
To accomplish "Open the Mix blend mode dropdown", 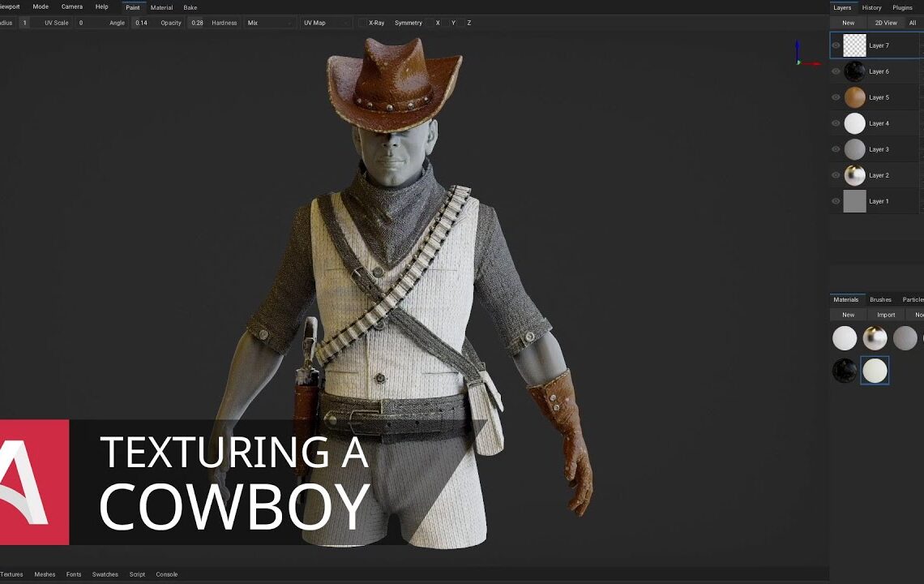I will tap(267, 23).
